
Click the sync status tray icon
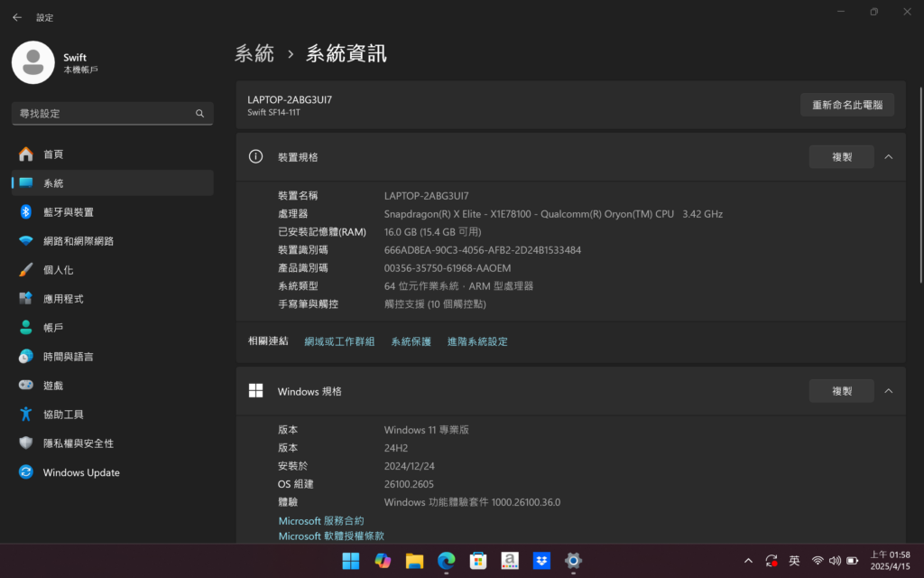[x=772, y=561]
